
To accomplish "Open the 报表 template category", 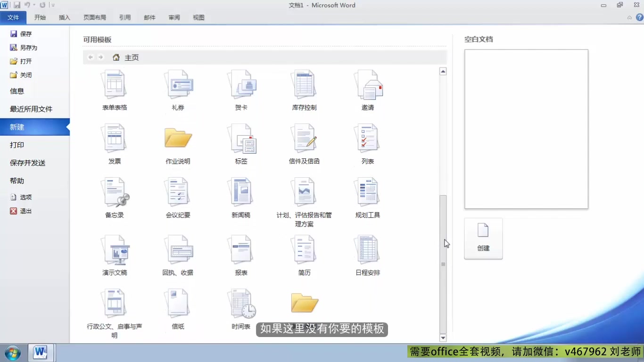I will (241, 256).
